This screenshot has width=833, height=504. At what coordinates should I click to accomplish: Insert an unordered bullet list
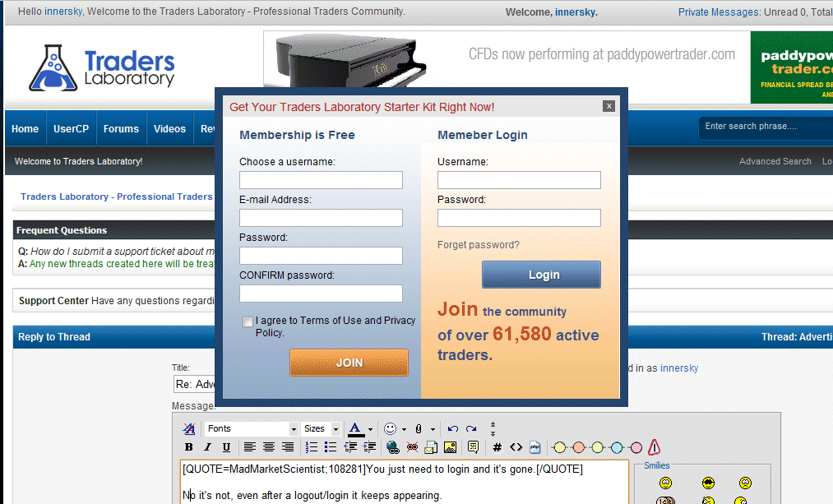click(x=331, y=447)
